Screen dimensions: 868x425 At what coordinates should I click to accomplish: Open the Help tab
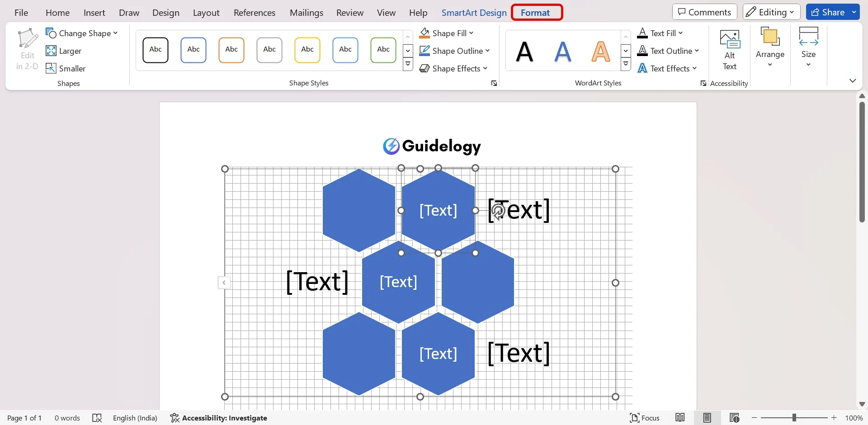pyautogui.click(x=418, y=13)
